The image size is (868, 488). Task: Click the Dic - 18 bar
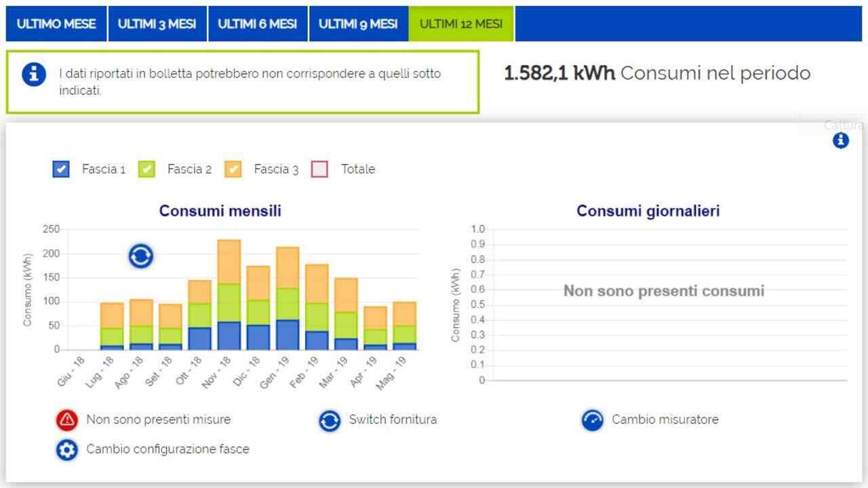coord(258,308)
